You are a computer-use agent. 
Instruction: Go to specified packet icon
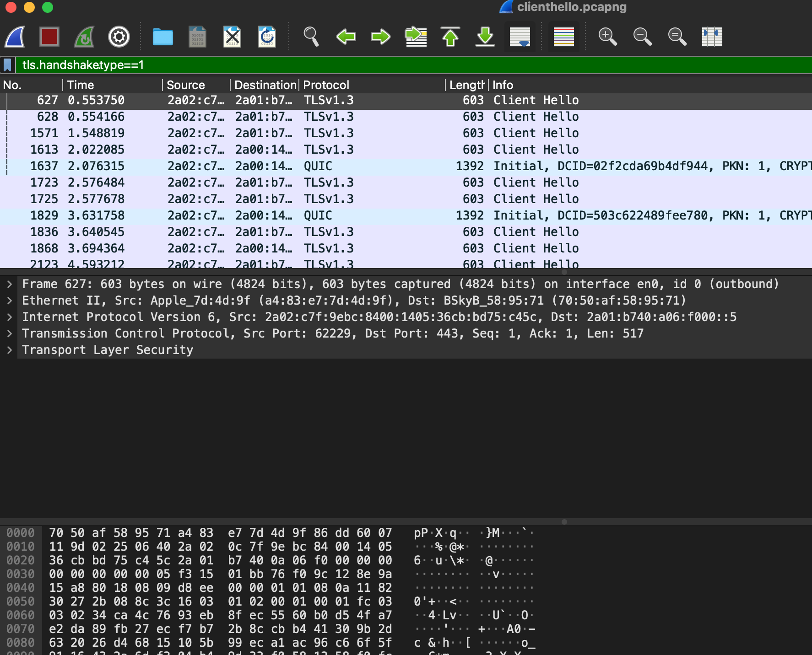click(x=416, y=37)
